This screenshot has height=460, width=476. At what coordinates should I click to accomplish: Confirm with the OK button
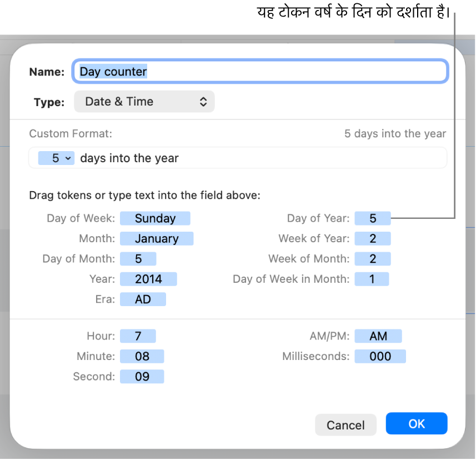(417, 424)
